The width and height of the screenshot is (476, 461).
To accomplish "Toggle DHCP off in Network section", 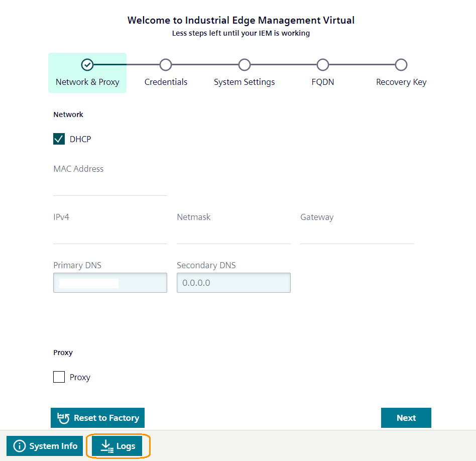I will tap(59, 139).
